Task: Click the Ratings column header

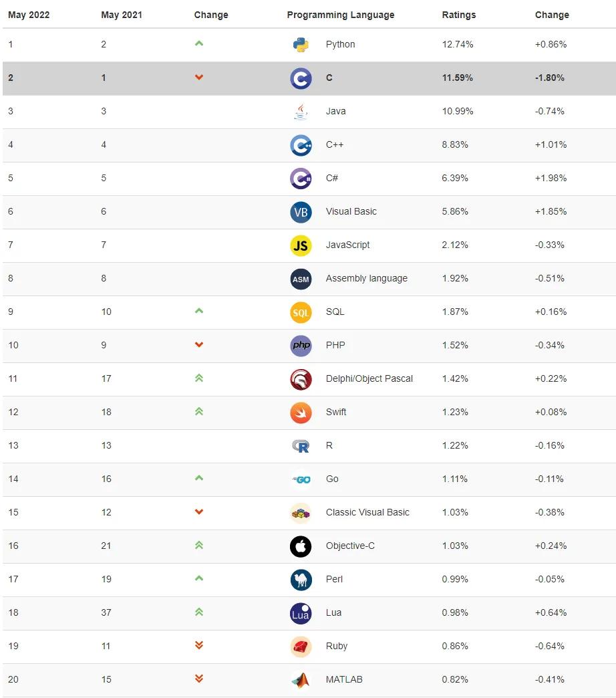Action: [x=459, y=15]
